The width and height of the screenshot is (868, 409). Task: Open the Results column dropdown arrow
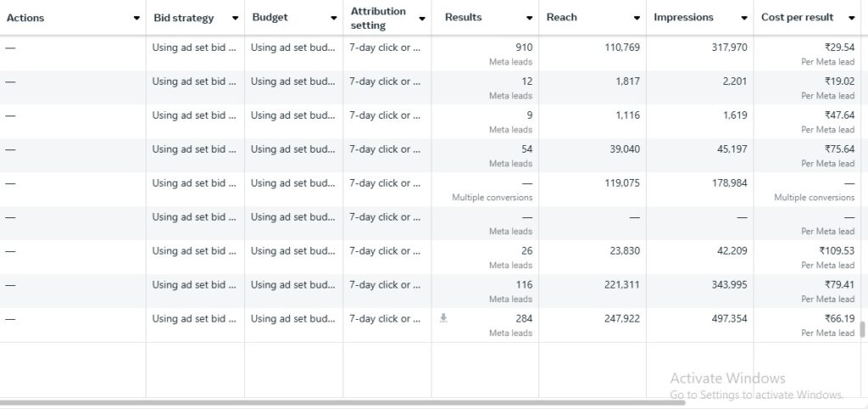point(529,18)
